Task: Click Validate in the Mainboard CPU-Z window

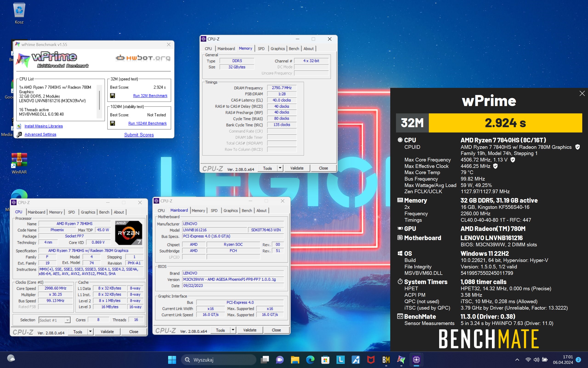Action: [x=250, y=330]
